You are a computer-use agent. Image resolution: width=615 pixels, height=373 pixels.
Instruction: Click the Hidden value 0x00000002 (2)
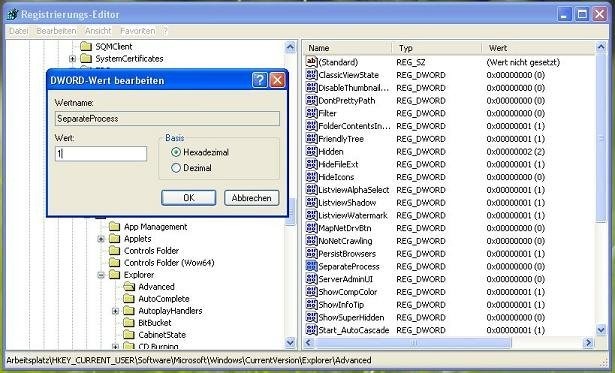(x=515, y=151)
